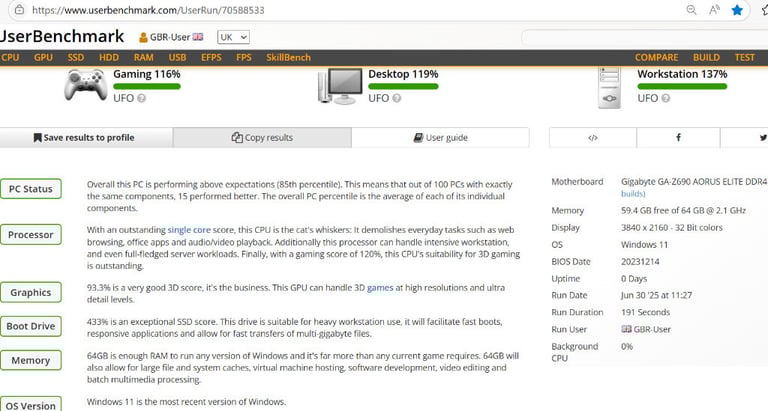Viewport: 768px width, 411px height.
Task: Click the Workstation 137% heading
Action: (682, 74)
